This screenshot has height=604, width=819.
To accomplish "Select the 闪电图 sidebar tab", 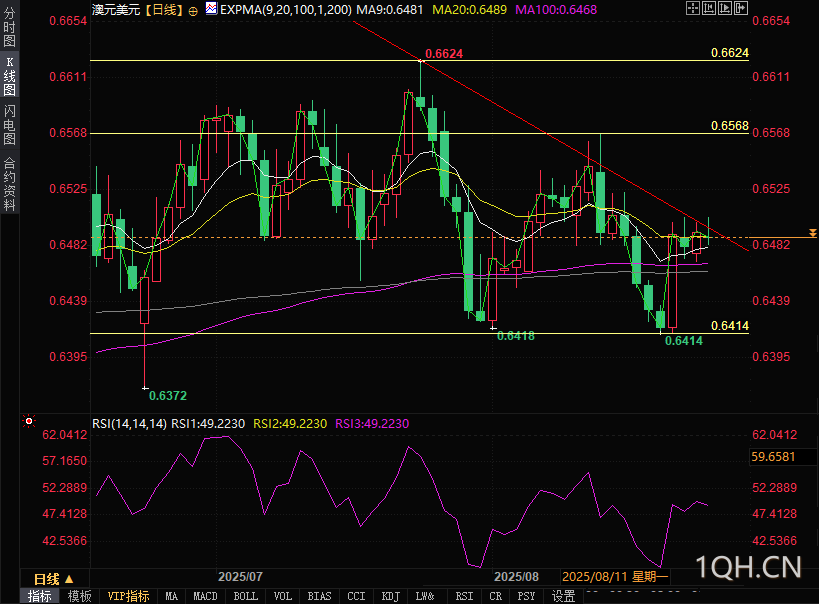I will 10,124.
